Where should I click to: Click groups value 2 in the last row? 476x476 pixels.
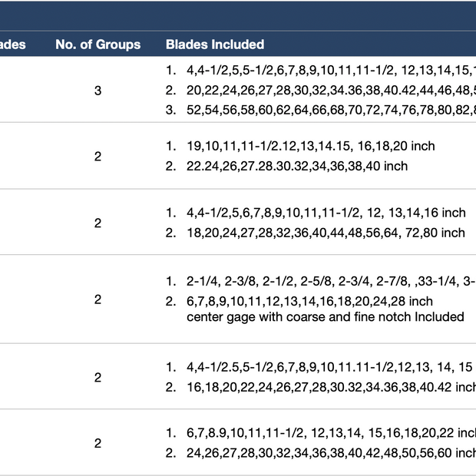click(98, 443)
